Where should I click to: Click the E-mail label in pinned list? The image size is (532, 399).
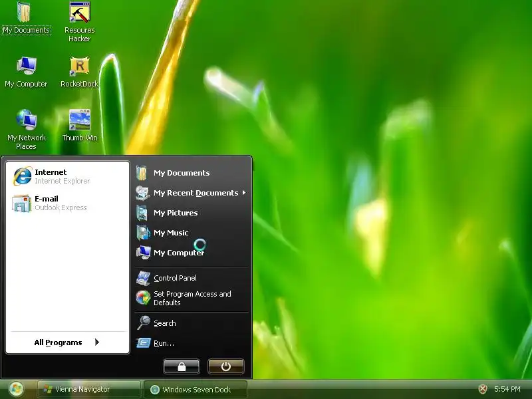click(47, 199)
